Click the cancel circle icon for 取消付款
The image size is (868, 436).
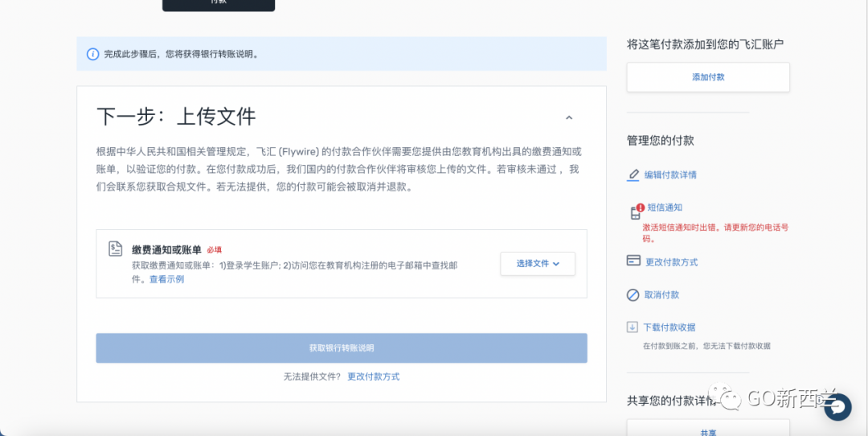pyautogui.click(x=633, y=294)
